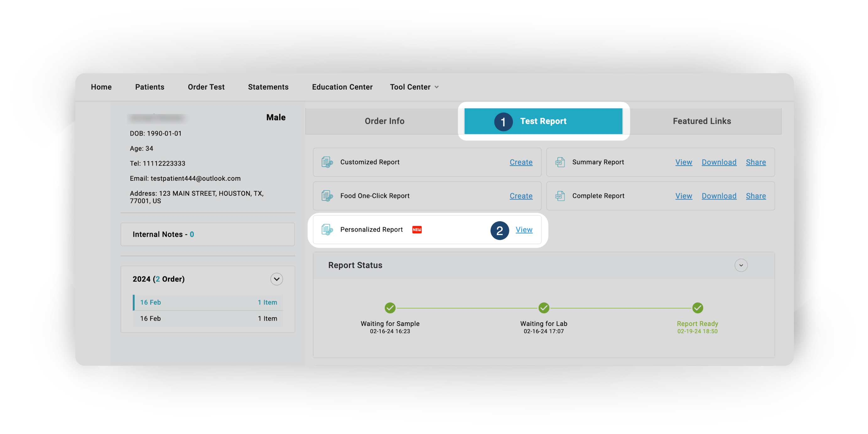Click the Waiting for Sample checkmark

point(390,308)
